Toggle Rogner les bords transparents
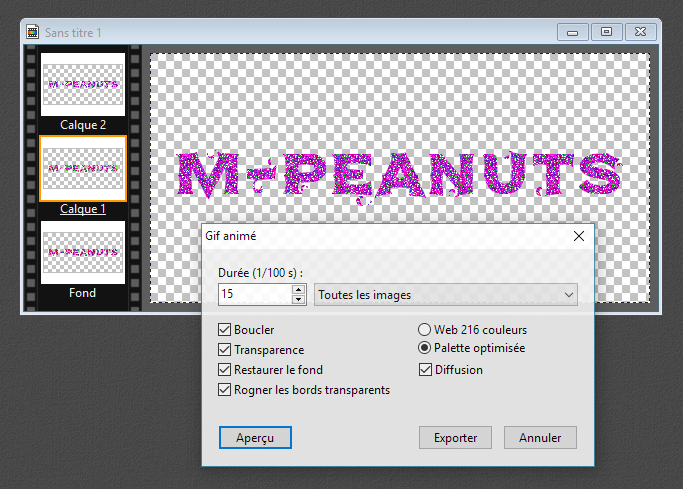Viewport: 683px width, 489px height. (225, 390)
